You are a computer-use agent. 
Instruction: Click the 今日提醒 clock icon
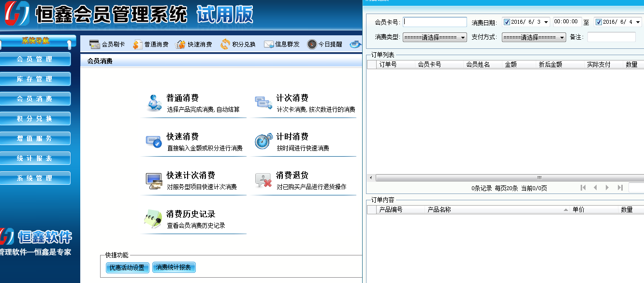pyautogui.click(x=312, y=45)
